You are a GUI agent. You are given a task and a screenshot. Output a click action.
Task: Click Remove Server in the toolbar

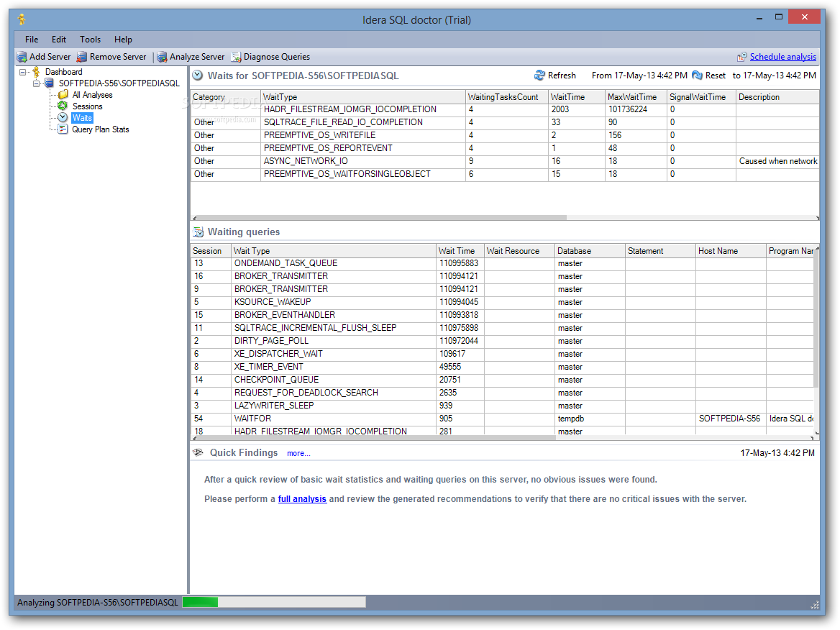[118, 57]
